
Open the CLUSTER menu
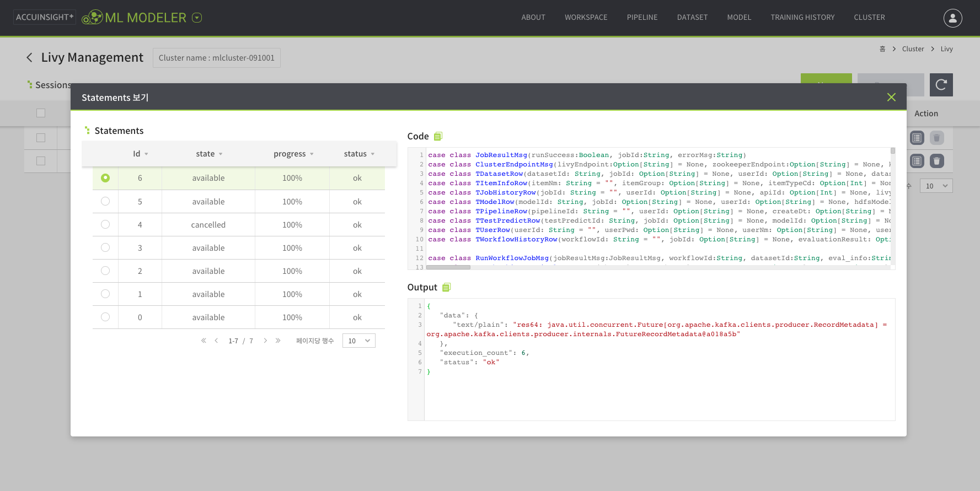point(869,18)
